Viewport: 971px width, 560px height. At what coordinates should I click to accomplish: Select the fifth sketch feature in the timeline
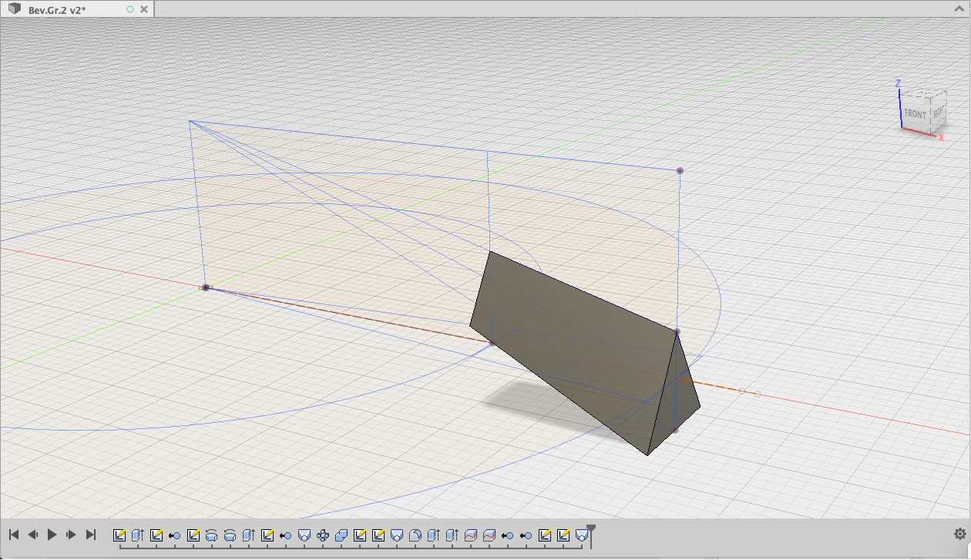tap(360, 535)
